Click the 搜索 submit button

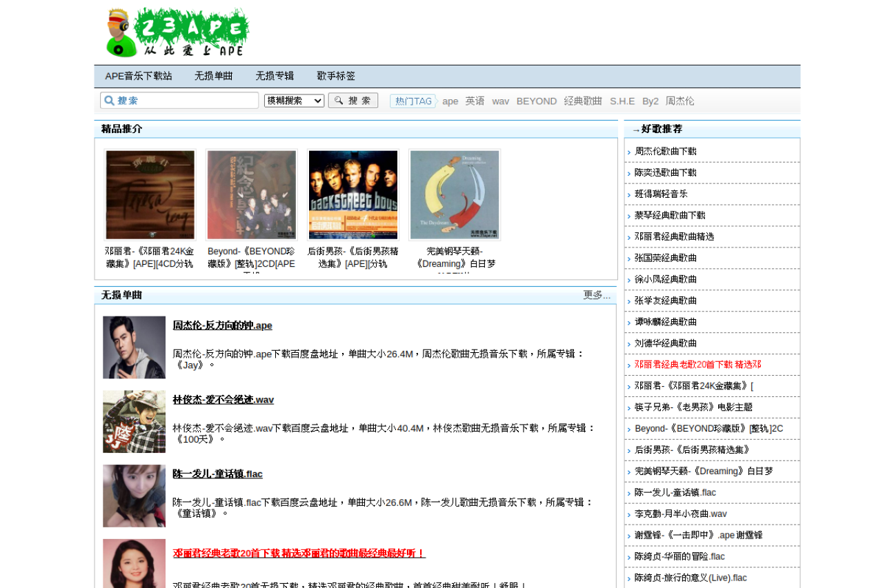click(353, 101)
